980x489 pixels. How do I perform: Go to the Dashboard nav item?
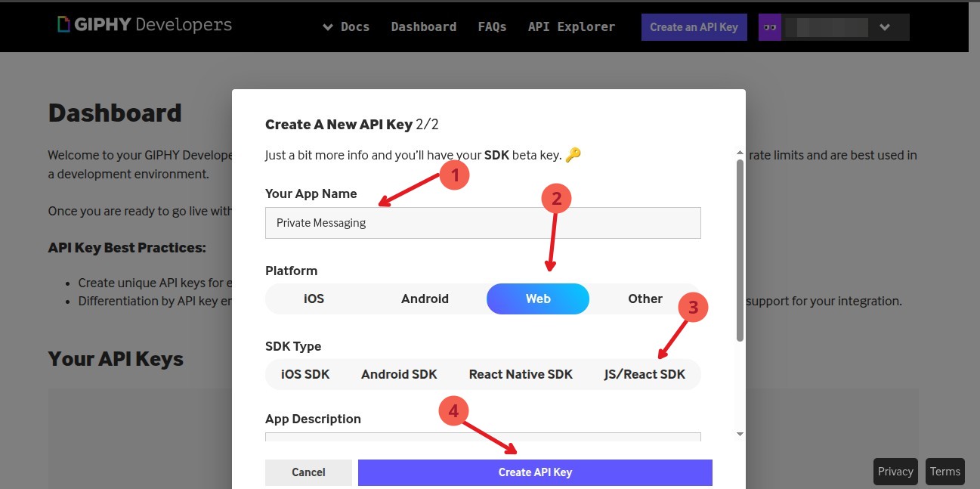(x=423, y=27)
